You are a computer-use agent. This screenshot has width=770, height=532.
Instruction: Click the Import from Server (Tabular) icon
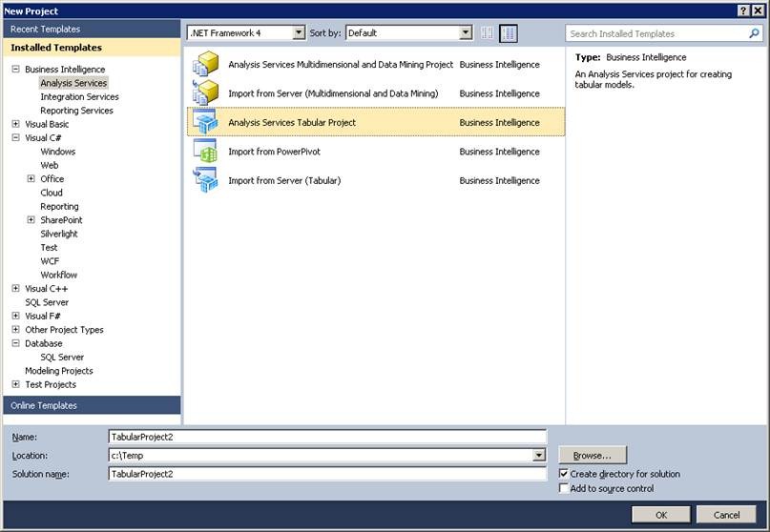point(205,180)
